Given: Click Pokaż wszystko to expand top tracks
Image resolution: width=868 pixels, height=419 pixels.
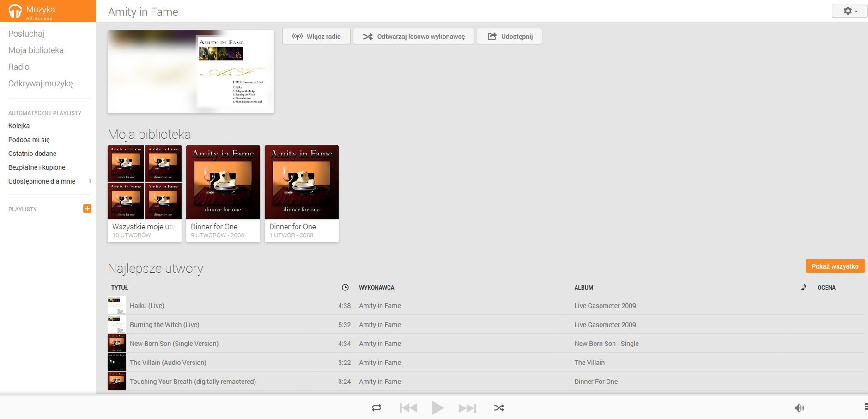Looking at the screenshot, I should point(834,266).
